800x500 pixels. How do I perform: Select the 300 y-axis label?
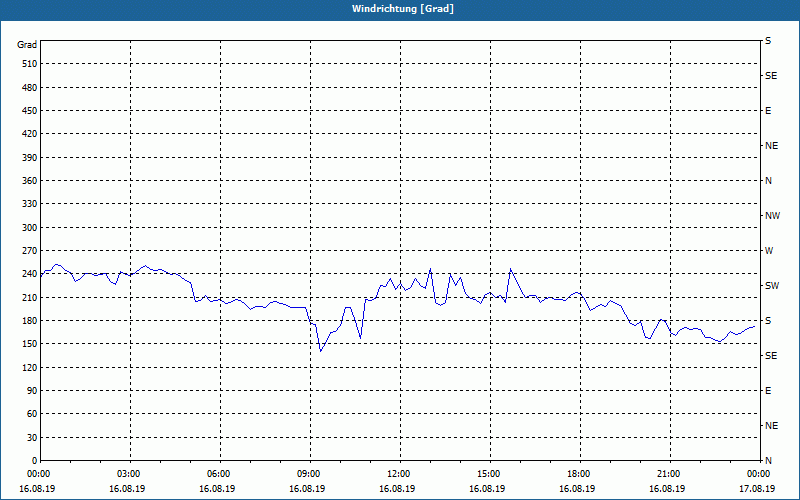point(30,228)
